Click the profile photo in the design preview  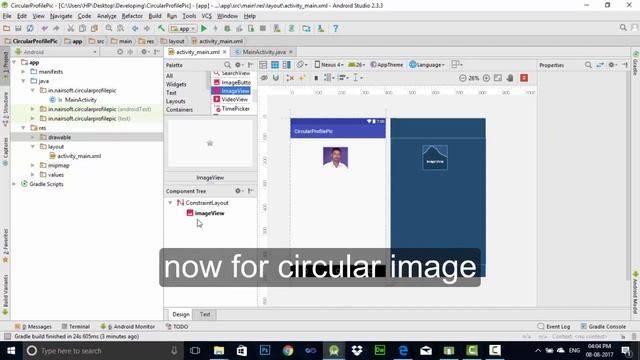click(336, 158)
